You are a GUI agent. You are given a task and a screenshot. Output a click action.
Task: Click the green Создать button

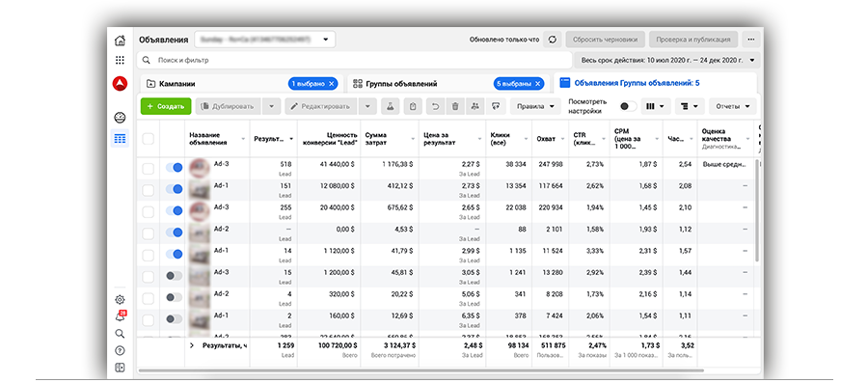[x=166, y=106]
